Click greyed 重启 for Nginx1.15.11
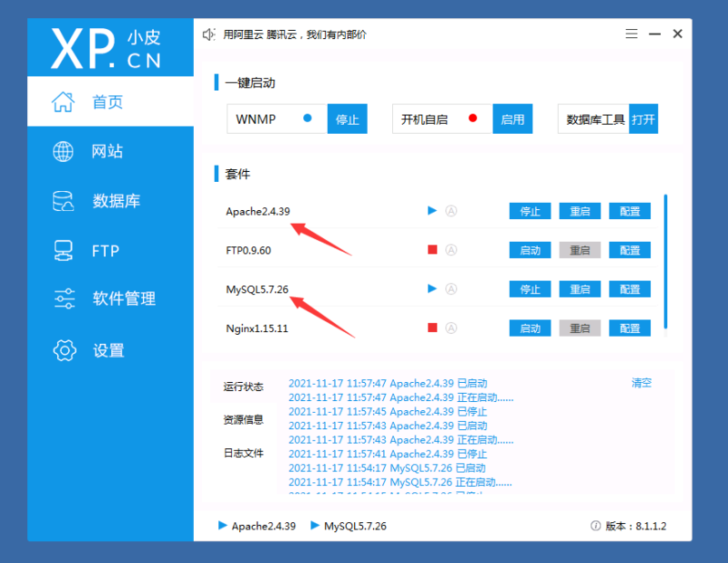Viewport: 728px width, 563px height. pyautogui.click(x=580, y=328)
